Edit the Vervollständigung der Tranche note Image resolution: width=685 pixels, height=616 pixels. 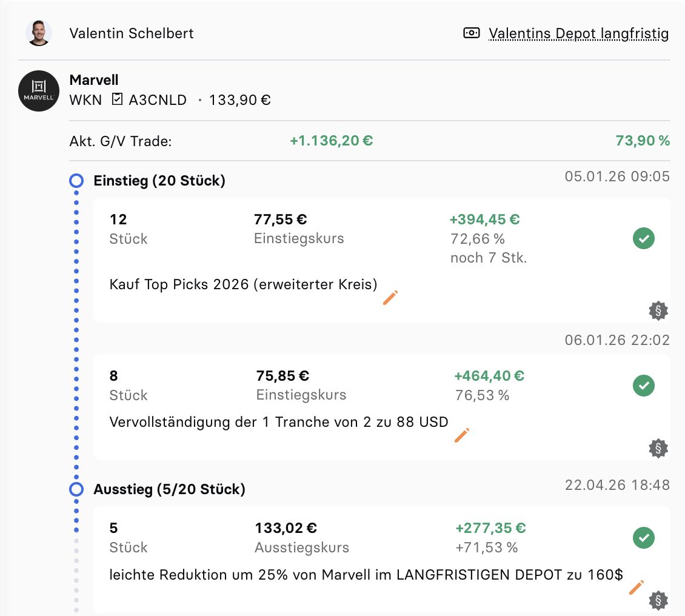coord(462,435)
